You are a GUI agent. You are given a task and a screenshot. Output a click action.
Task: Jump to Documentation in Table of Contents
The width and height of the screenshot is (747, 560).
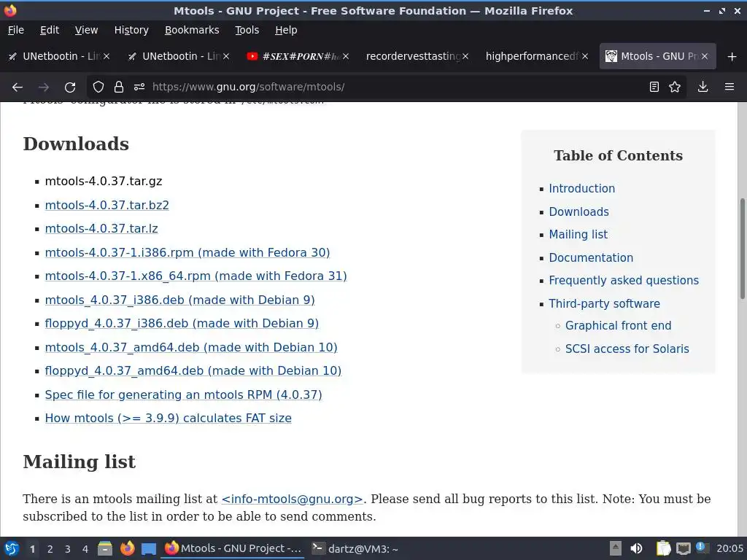[591, 257]
